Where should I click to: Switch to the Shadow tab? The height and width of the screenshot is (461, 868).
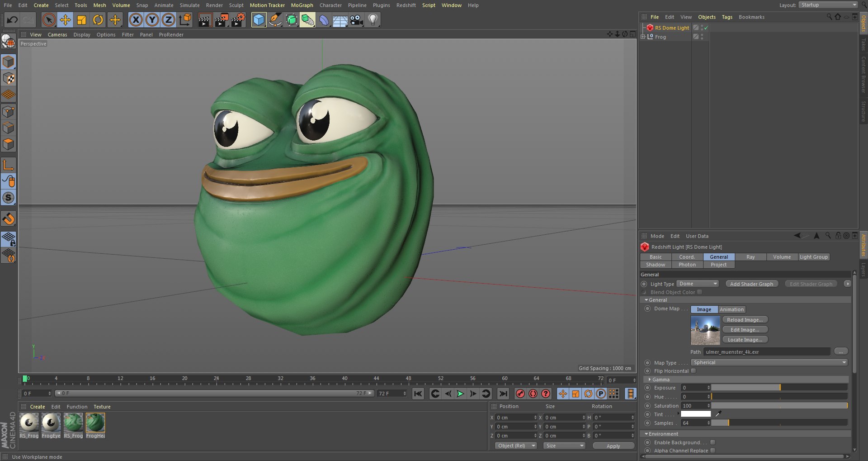pyautogui.click(x=656, y=265)
